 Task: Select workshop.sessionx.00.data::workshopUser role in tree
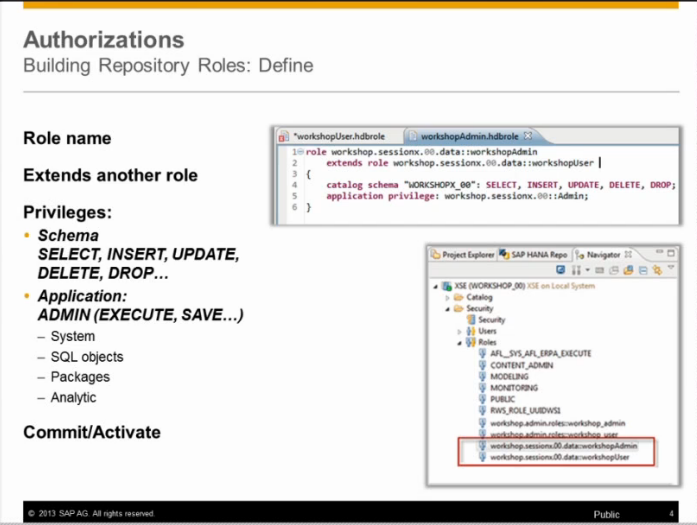560,457
